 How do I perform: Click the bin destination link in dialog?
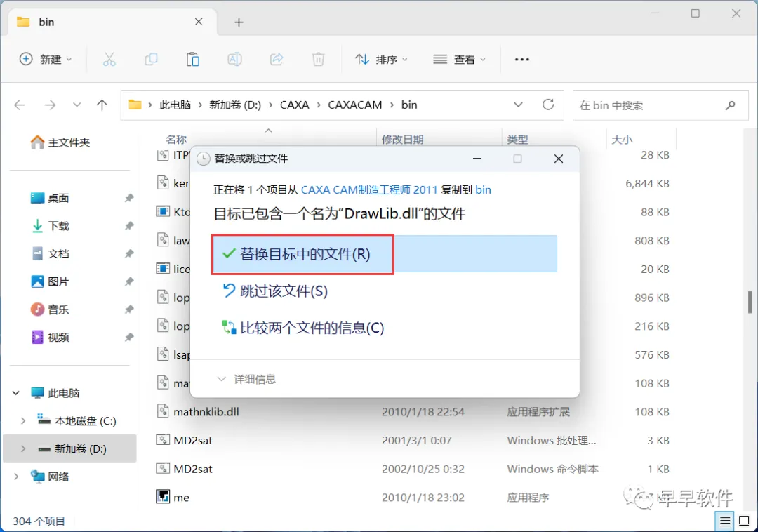pyautogui.click(x=483, y=190)
